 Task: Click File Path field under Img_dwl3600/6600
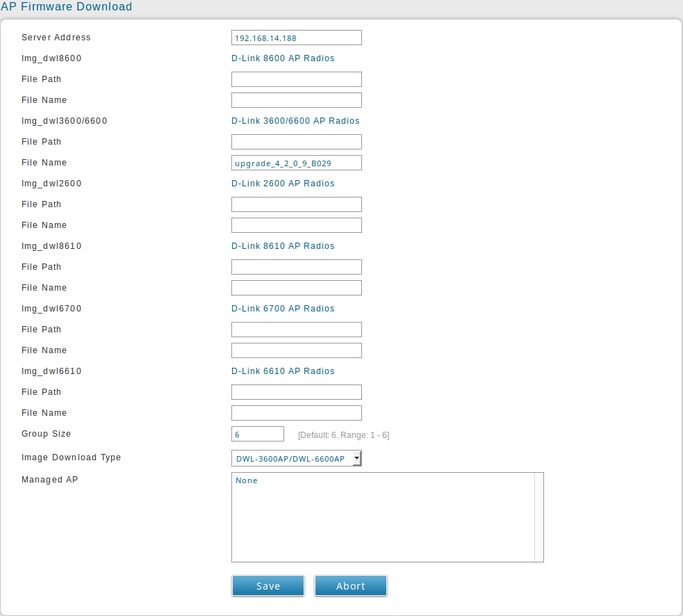(296, 142)
